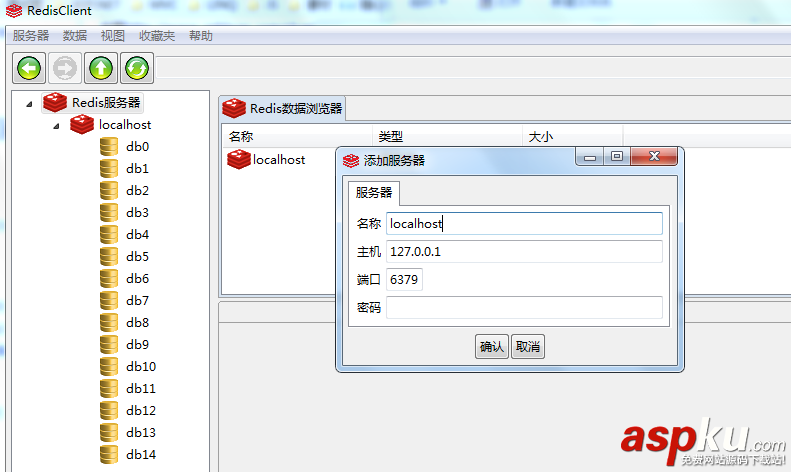Focus the empty 密码 input field
791x472 pixels.
(x=524, y=308)
